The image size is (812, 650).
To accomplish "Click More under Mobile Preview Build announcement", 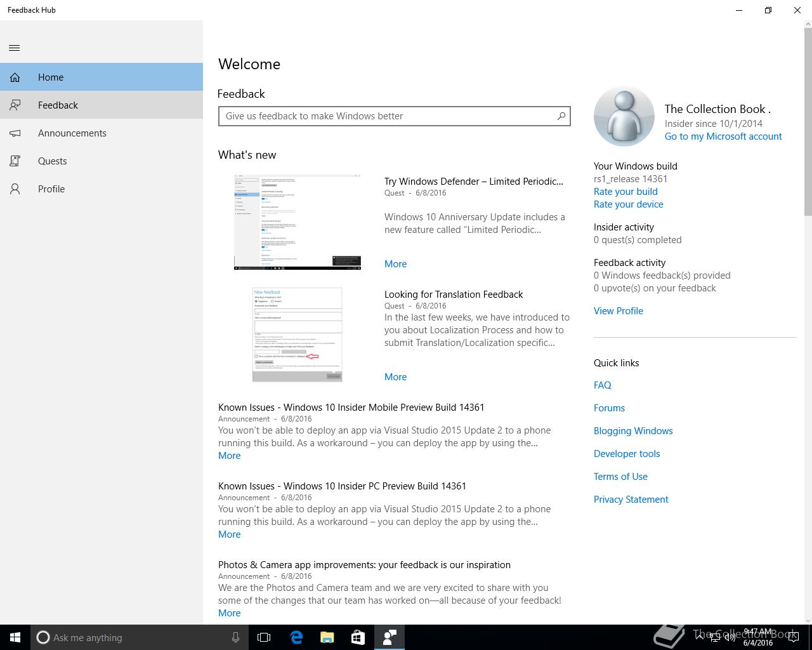I will (230, 456).
